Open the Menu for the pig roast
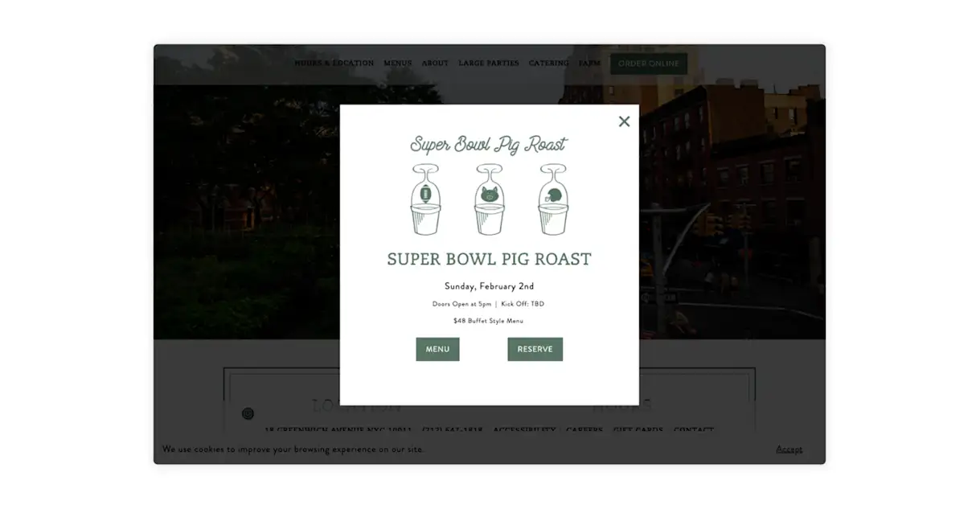This screenshot has width=980, height=509. pyautogui.click(x=437, y=349)
